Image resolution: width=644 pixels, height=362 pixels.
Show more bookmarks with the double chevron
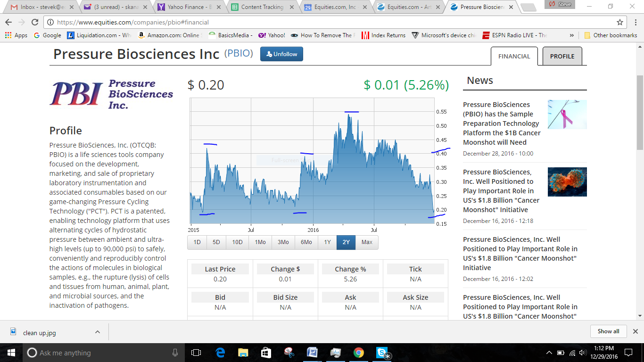tap(572, 35)
